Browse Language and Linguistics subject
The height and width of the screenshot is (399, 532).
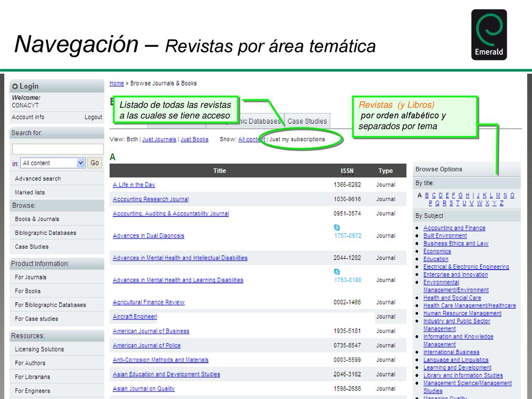pos(456,360)
